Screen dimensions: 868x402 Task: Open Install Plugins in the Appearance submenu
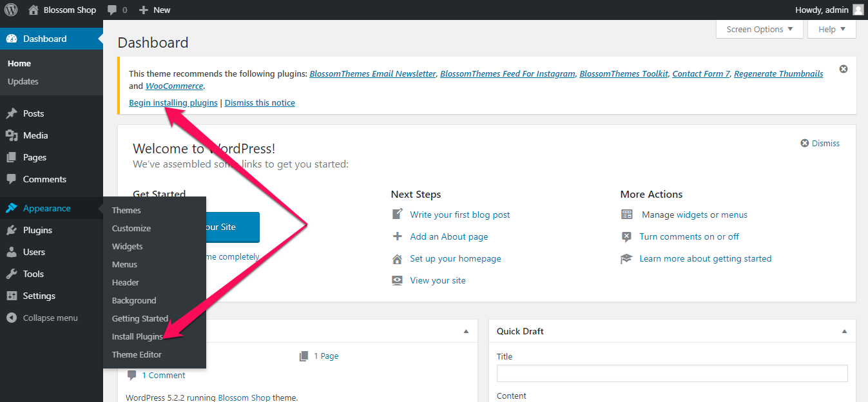[x=137, y=336]
